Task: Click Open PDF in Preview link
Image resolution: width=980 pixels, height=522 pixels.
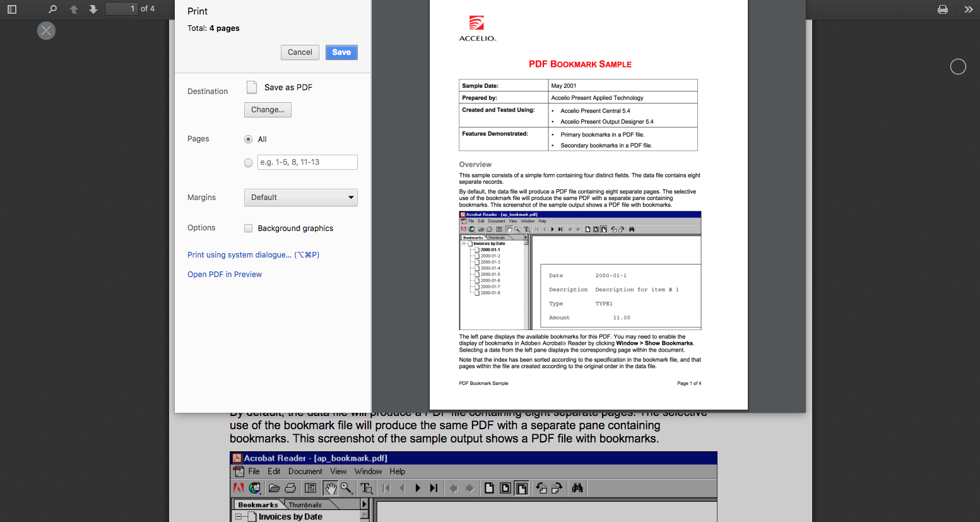Action: click(225, 275)
